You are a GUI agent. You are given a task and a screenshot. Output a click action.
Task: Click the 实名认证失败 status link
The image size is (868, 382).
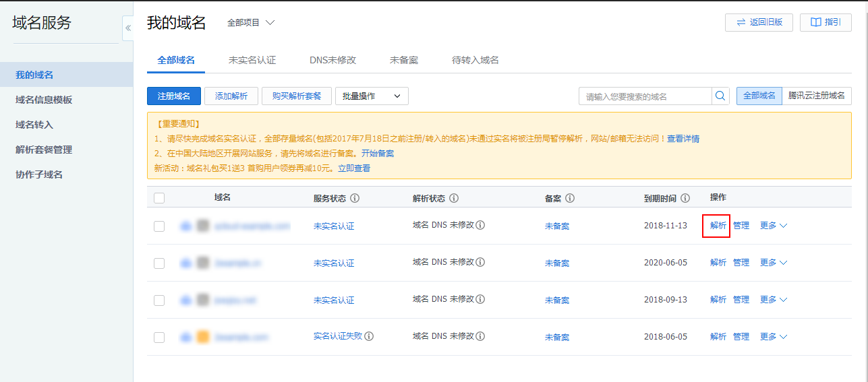(x=338, y=336)
